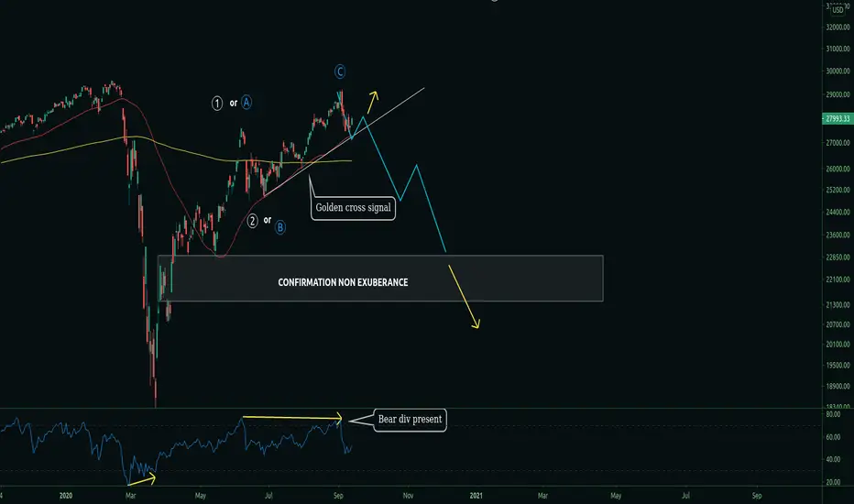Screen dimensions: 854x504
Task: Click the 60.00 level on the oscillator axis
Action: click(x=833, y=437)
